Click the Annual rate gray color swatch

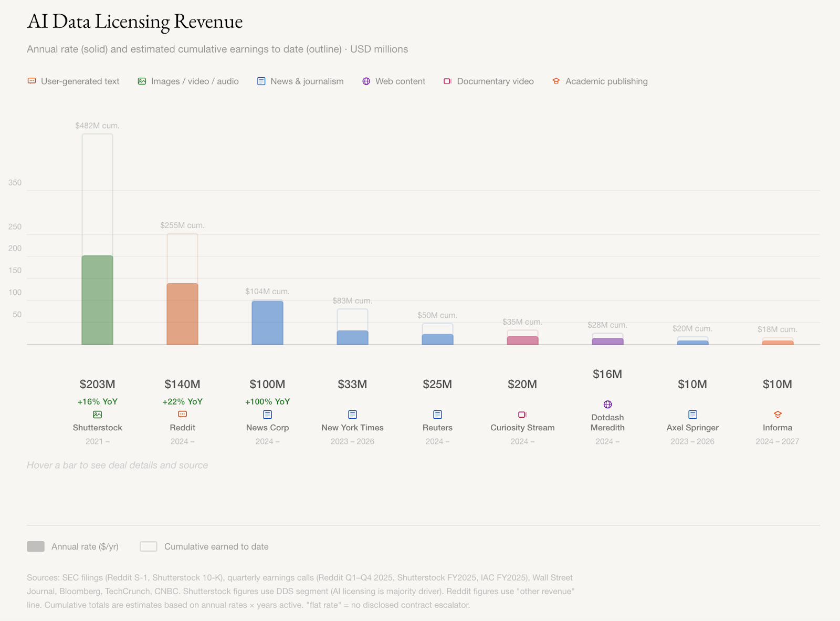[35, 546]
